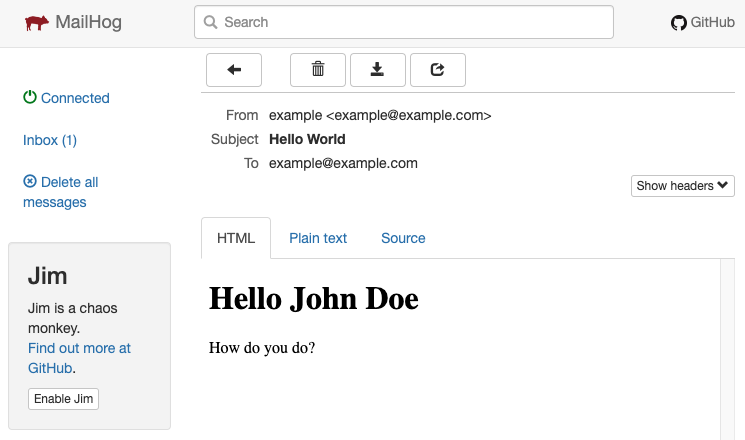
Task: Switch to the Source tab
Action: tap(403, 238)
